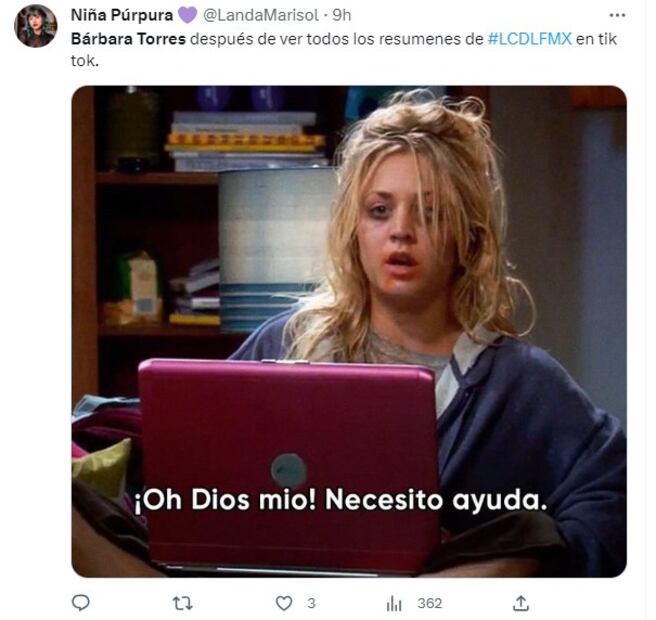Image resolution: width=656 pixels, height=620 pixels.
Task: Like the tweet with the heart icon
Action: [x=284, y=603]
